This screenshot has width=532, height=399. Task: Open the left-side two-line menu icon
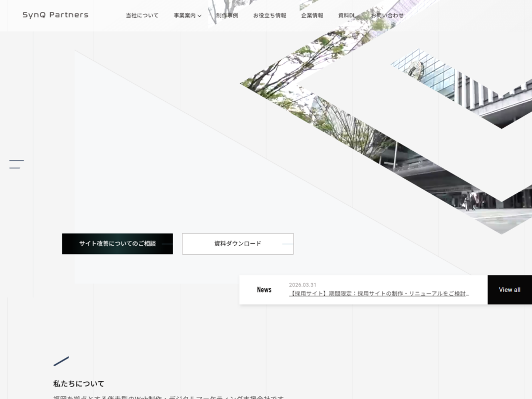(x=17, y=164)
